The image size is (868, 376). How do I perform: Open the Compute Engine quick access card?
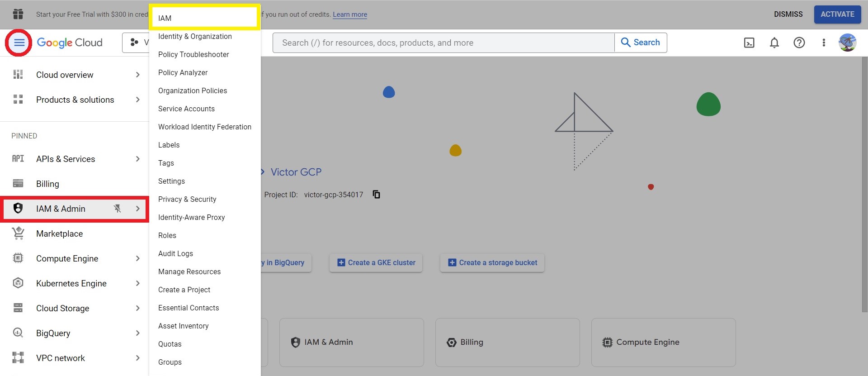point(663,342)
